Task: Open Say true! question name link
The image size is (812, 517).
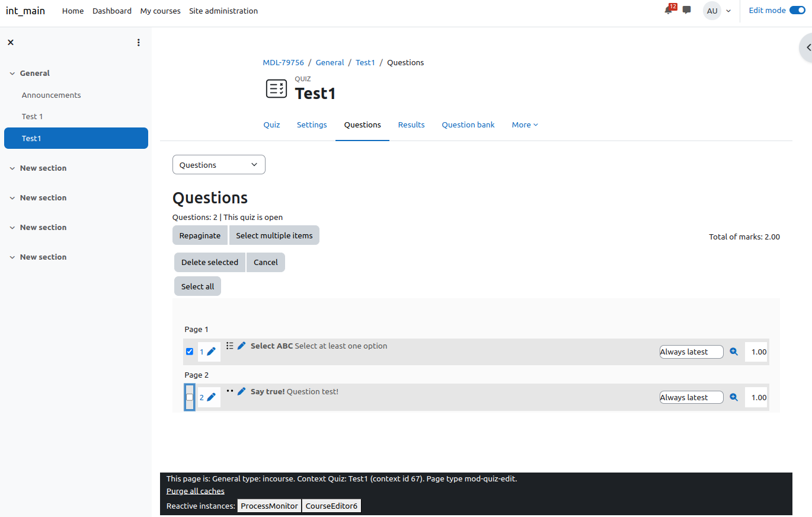Action: click(x=267, y=391)
